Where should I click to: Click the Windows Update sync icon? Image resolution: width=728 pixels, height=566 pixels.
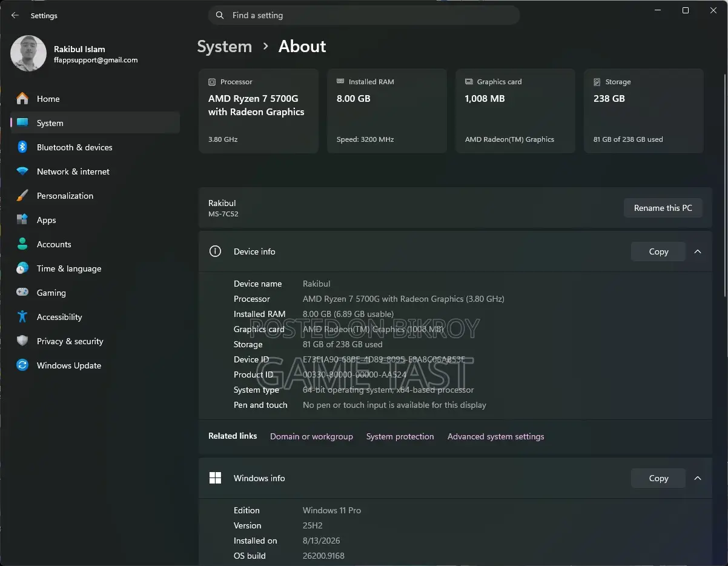22,365
